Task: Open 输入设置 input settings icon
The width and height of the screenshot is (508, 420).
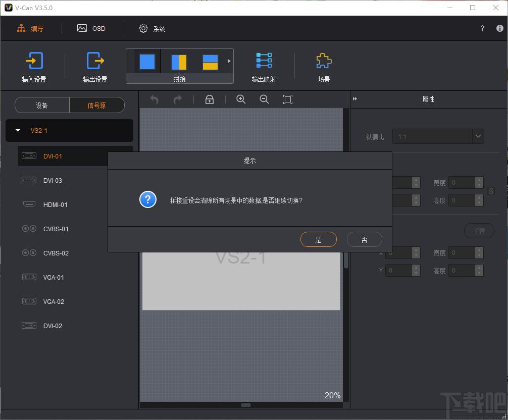Action: (34, 61)
